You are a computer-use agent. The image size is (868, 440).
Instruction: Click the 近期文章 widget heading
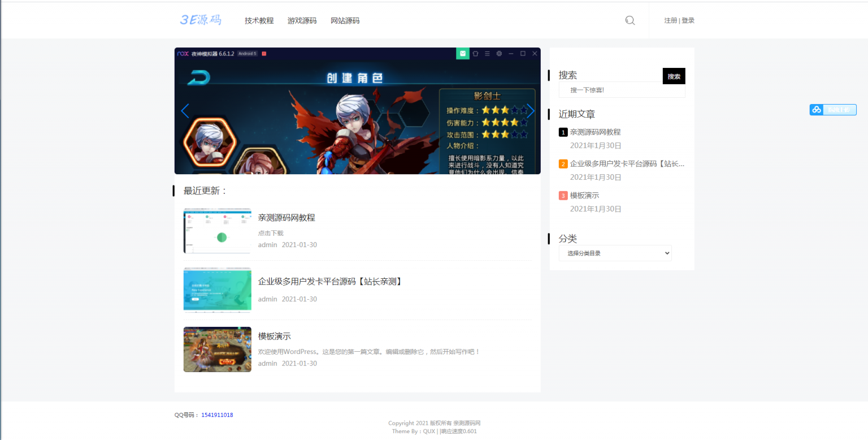tap(577, 114)
